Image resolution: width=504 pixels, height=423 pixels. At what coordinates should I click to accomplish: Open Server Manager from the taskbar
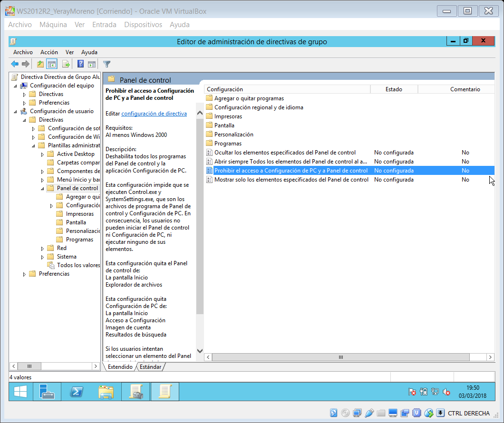point(47,392)
